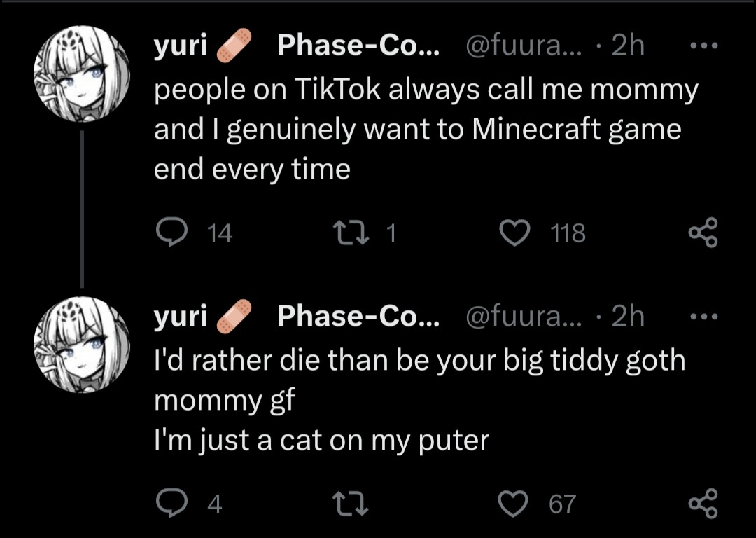Reply to the TikTok mommy tweet
Viewport: 756px width, 538px height.
170,233
